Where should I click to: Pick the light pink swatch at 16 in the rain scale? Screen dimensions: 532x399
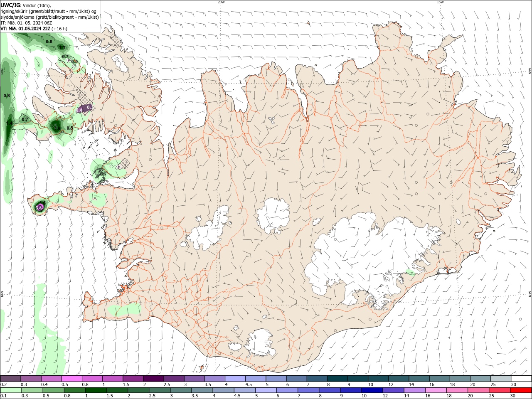436,390
